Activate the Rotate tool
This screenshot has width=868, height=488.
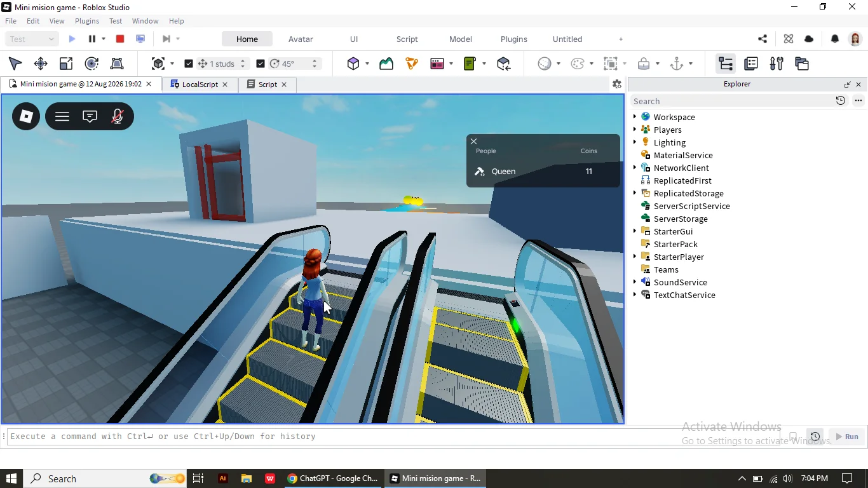pos(92,64)
